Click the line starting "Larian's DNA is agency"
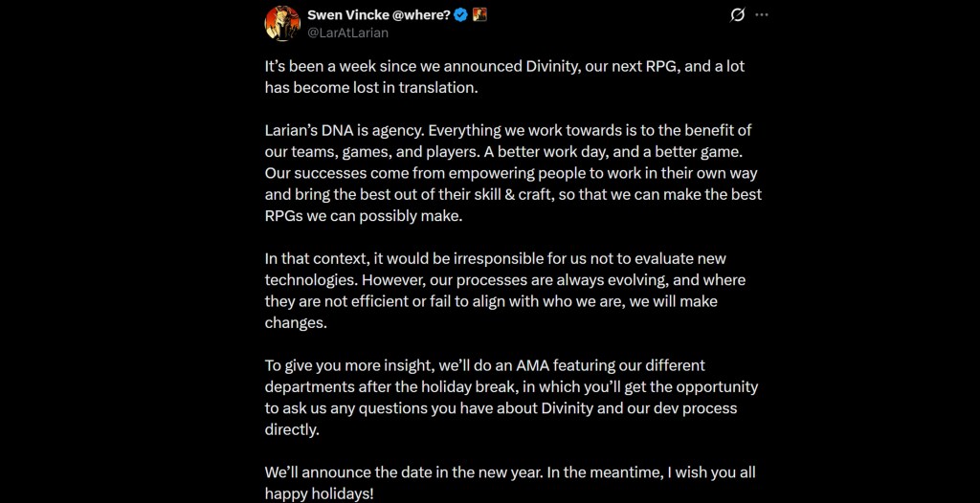This screenshot has width=980, height=503. pyautogui.click(x=508, y=130)
